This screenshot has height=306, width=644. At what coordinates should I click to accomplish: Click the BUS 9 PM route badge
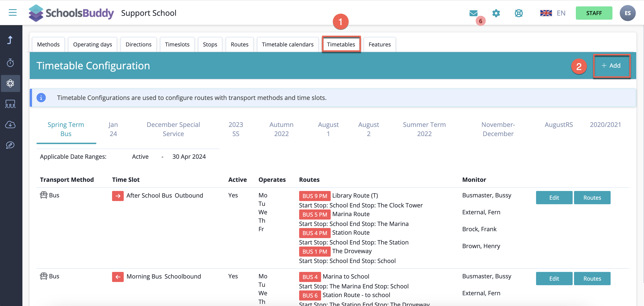click(314, 196)
